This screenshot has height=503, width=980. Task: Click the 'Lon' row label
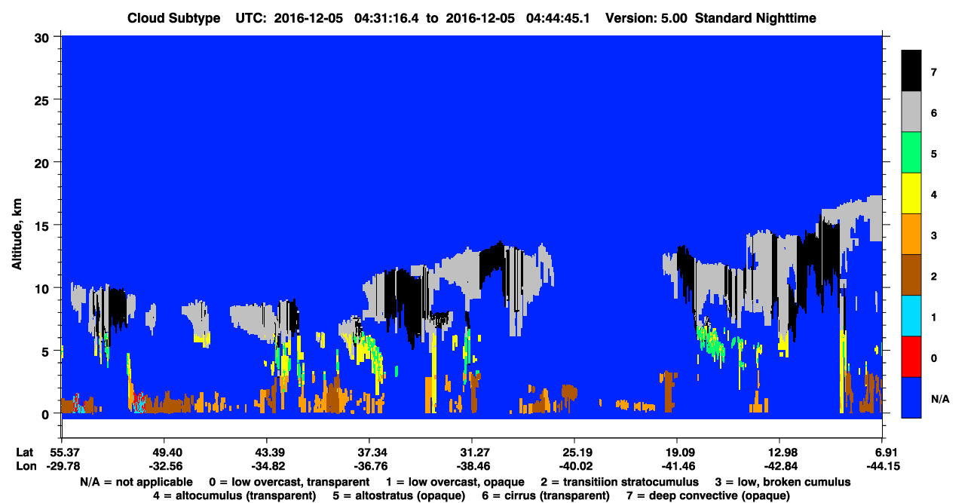click(25, 466)
